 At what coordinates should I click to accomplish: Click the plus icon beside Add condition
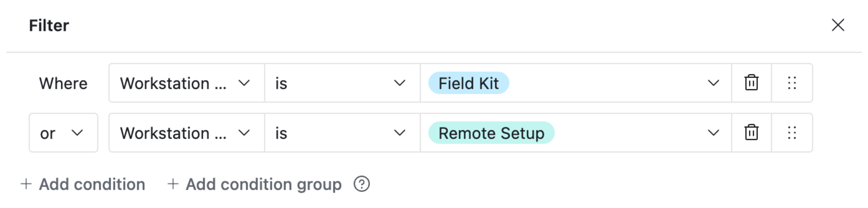(26, 184)
